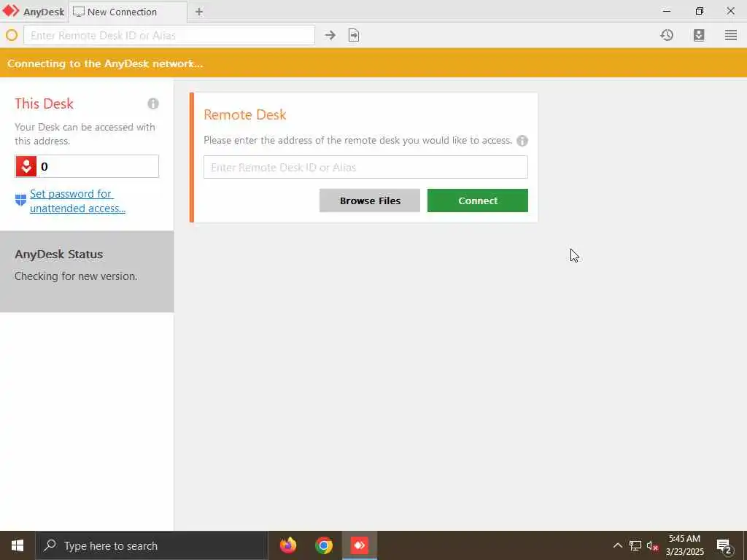This screenshot has height=560, width=747.
Task: Click the 'Remote Desk' heading
Action: pos(245,114)
